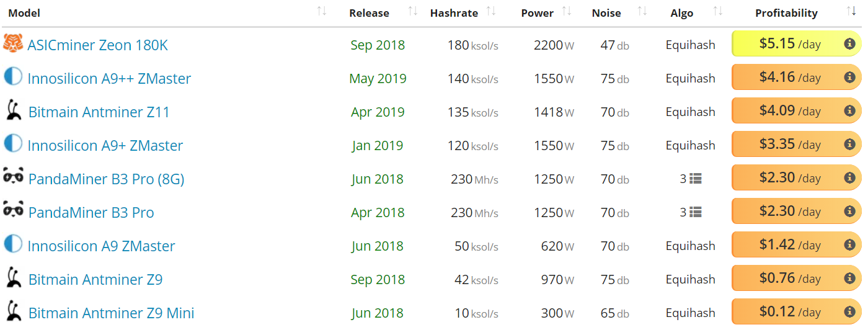The image size is (868, 335).
Task: Click the Innosilicon A9 ZMaster brand icon
Action: [x=13, y=244]
